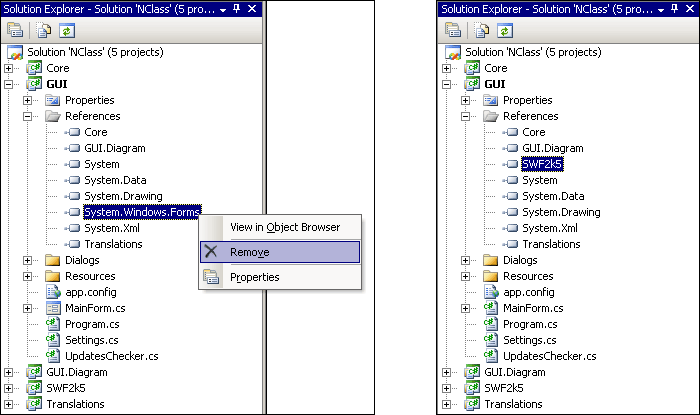This screenshot has width=700, height=415.
Task: Select System.Drawing reference in right panel
Action: click(561, 212)
